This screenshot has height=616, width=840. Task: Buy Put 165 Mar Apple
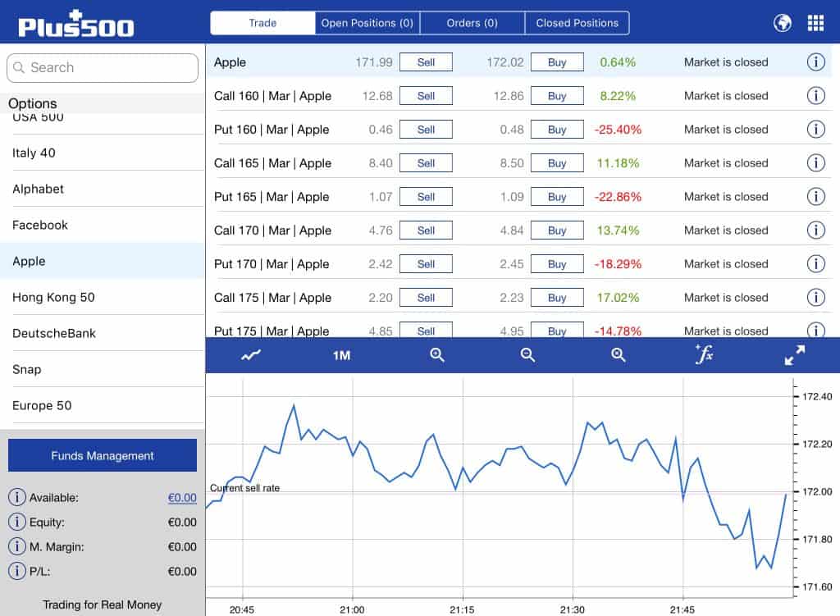[557, 197]
